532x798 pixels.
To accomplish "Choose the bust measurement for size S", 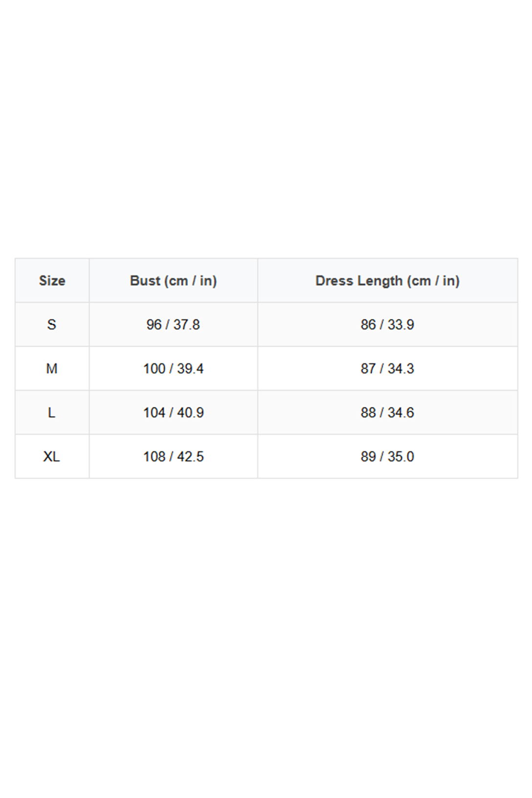I will pos(173,325).
